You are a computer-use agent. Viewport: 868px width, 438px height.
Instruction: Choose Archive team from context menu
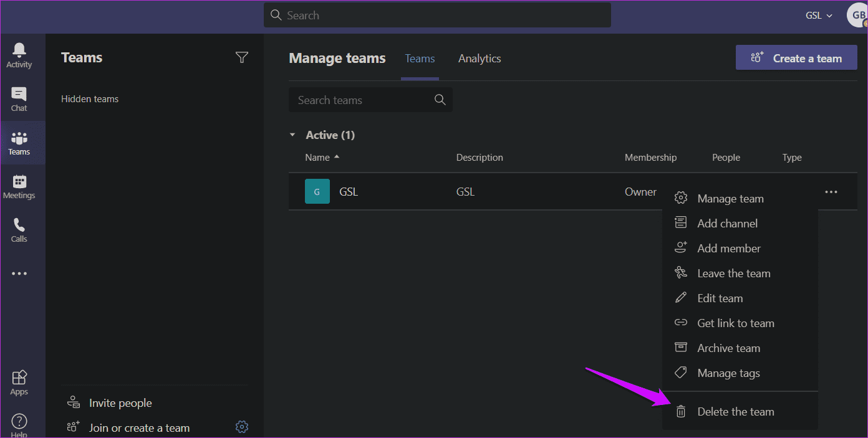point(740,348)
